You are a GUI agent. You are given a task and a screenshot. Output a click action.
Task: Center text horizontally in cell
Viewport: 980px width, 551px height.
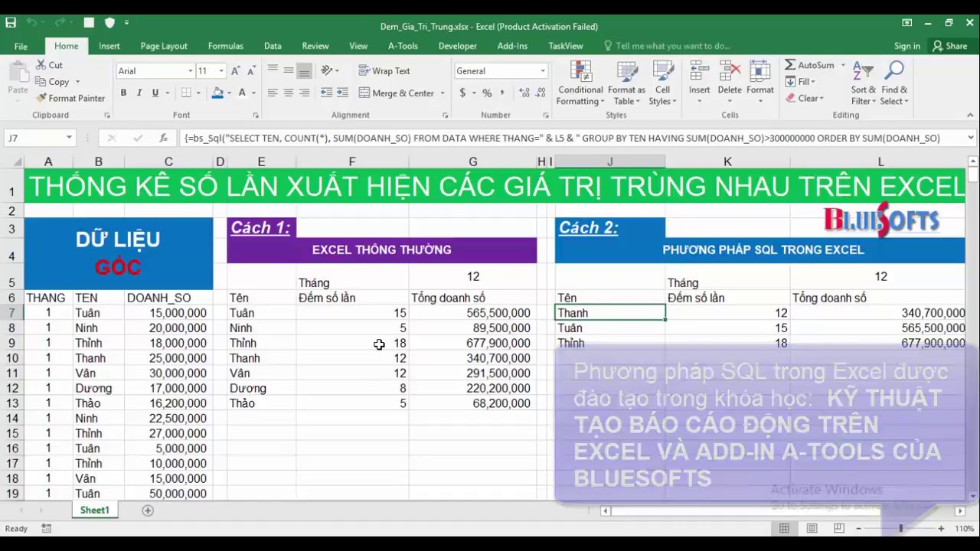[289, 93]
